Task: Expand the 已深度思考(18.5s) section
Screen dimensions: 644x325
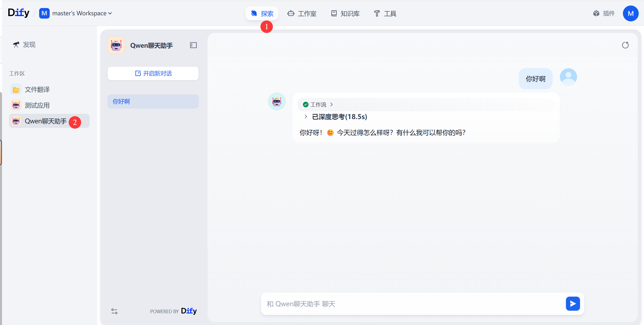Action: click(306, 117)
